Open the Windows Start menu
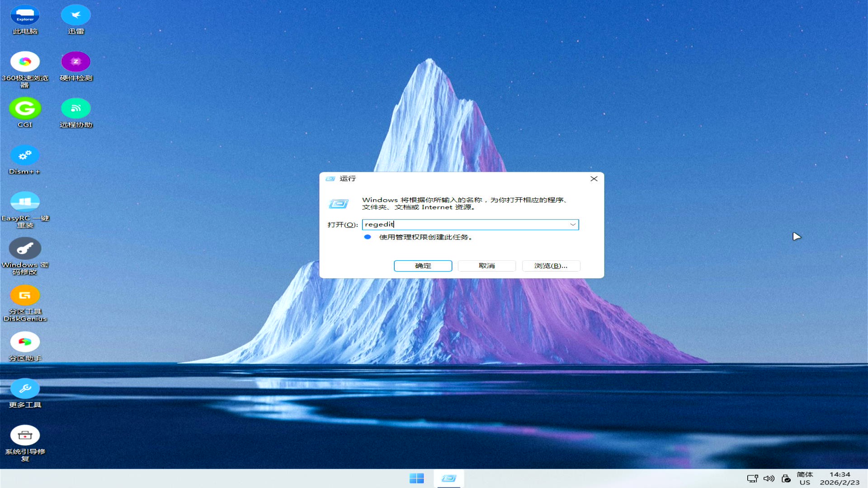Viewport: 868px width, 488px height. coord(417,478)
